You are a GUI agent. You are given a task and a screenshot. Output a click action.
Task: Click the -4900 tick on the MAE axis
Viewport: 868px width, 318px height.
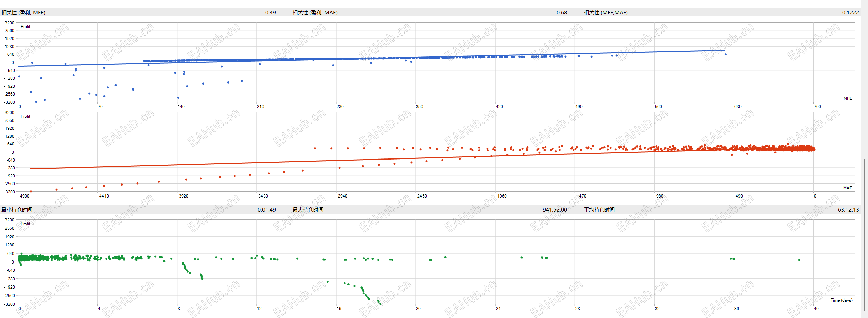(x=24, y=196)
